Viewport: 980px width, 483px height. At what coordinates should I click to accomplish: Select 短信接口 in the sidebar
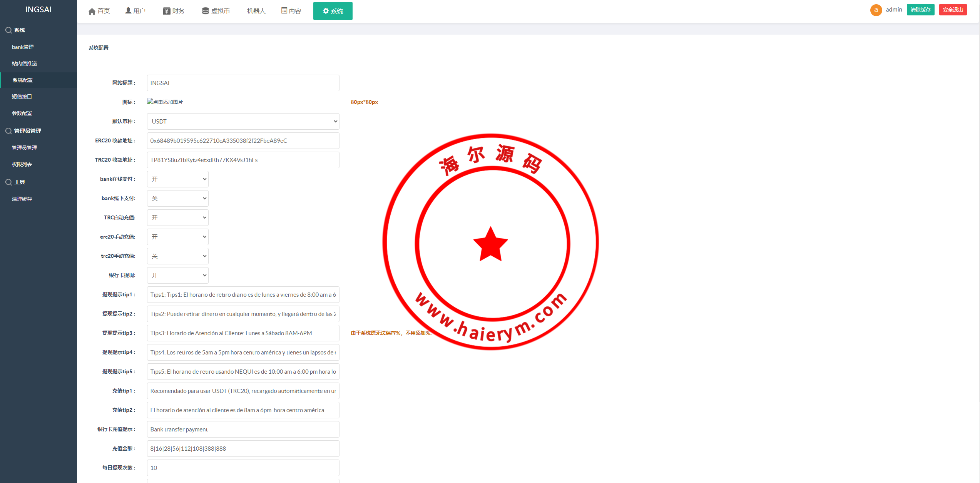[22, 97]
